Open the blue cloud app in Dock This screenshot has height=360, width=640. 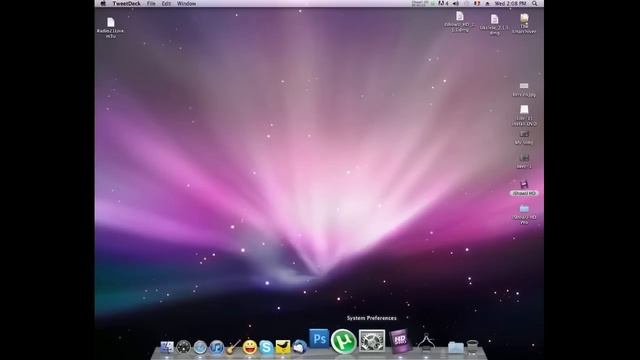[299, 347]
